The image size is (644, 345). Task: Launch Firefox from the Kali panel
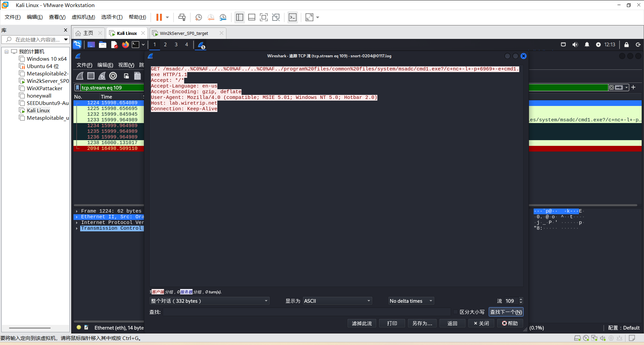point(125,45)
